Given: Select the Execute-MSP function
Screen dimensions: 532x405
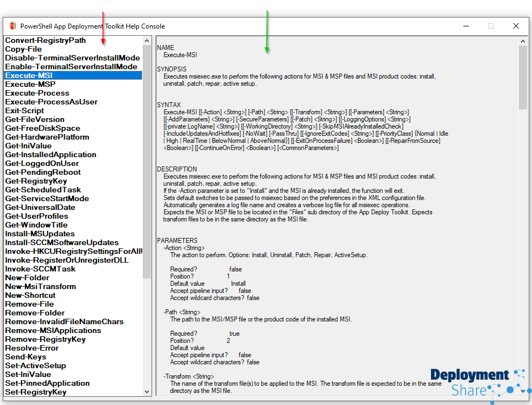Looking at the screenshot, I should (x=30, y=84).
